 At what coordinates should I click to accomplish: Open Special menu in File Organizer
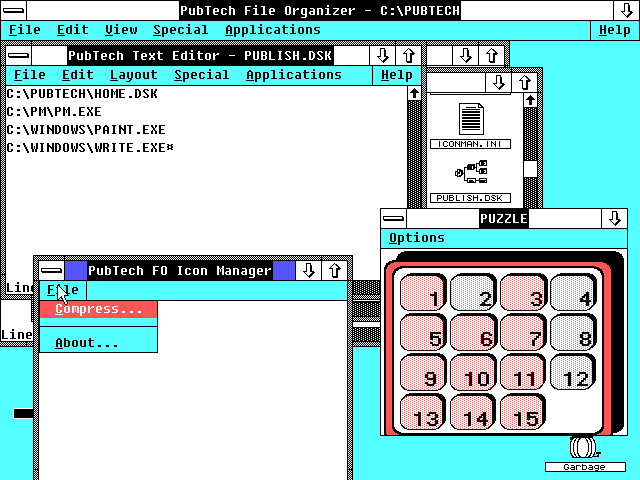coord(180,30)
